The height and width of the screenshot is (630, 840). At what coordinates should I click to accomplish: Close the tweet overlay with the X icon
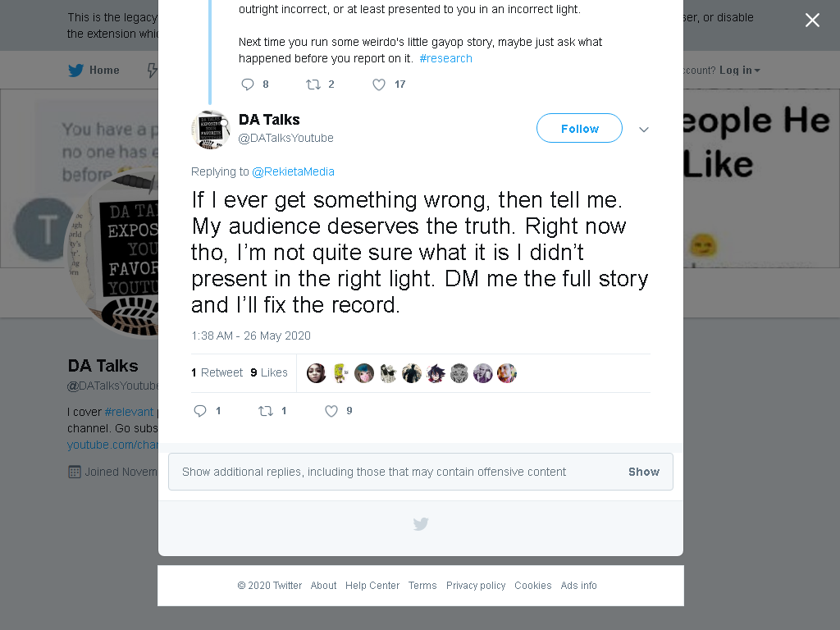click(x=812, y=20)
